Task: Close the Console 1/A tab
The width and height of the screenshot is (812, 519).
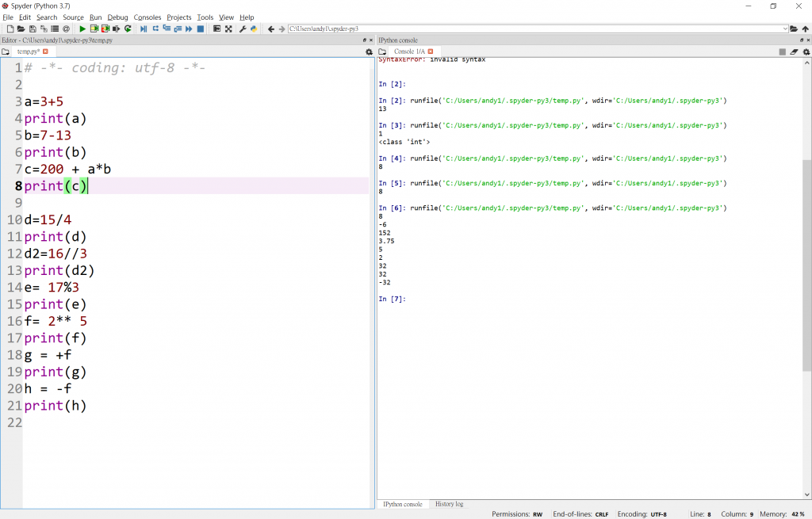Action: (430, 52)
